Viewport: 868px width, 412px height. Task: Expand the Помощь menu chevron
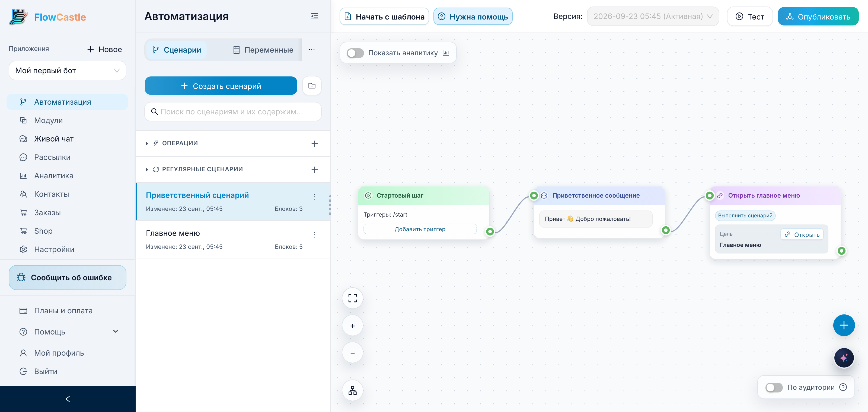[x=116, y=331]
